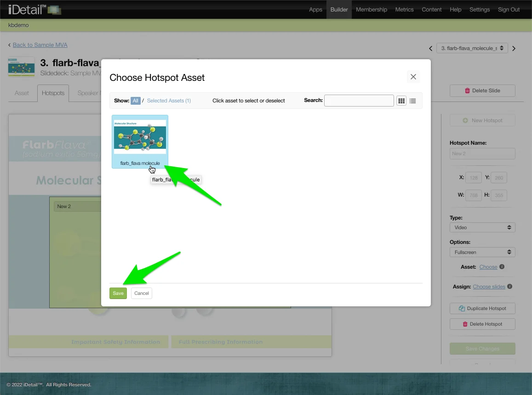This screenshot has width=532, height=395.
Task: Show All assets filter
Action: tap(135, 101)
